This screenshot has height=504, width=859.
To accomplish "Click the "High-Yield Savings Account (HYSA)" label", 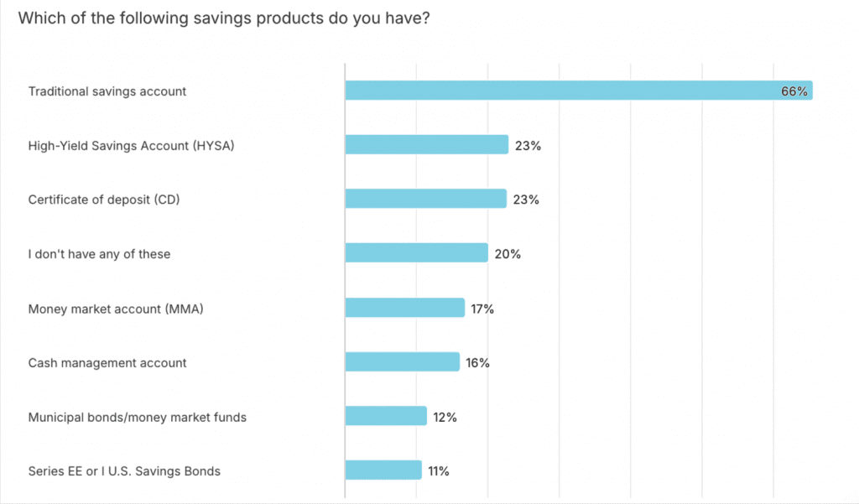I will pos(131,145).
